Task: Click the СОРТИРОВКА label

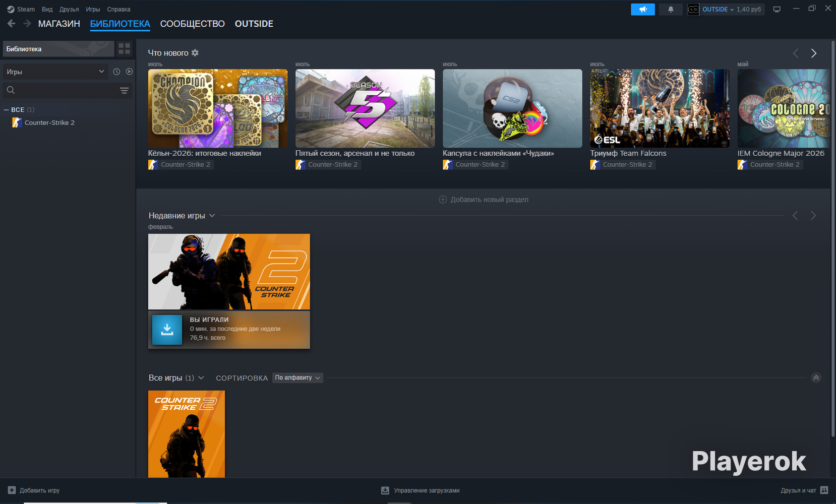Action: 242,378
